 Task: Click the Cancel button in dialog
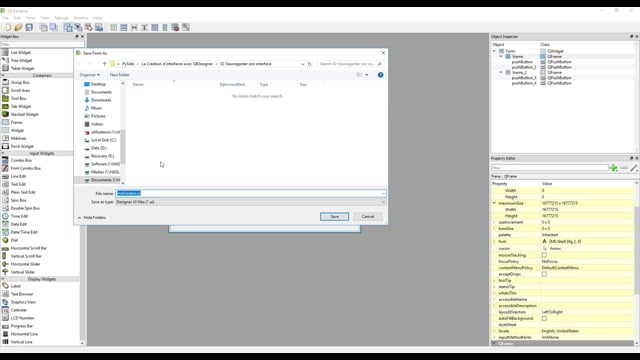(x=368, y=216)
